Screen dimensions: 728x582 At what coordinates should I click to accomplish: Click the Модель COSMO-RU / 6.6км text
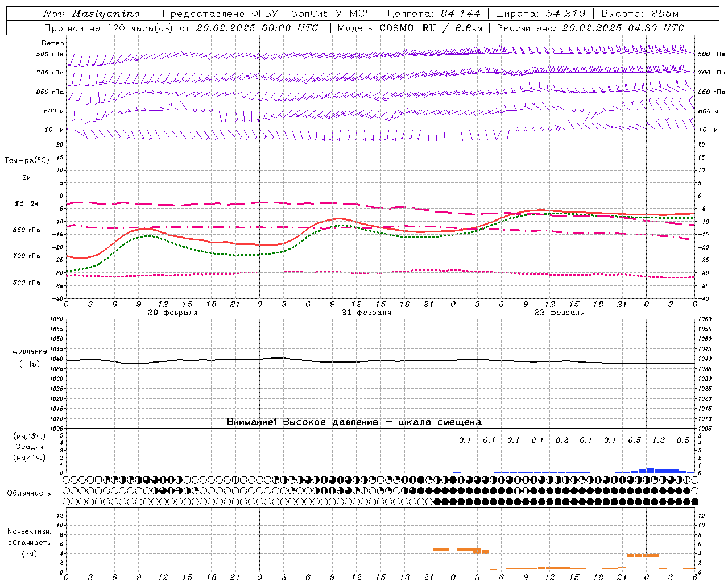pos(410,28)
